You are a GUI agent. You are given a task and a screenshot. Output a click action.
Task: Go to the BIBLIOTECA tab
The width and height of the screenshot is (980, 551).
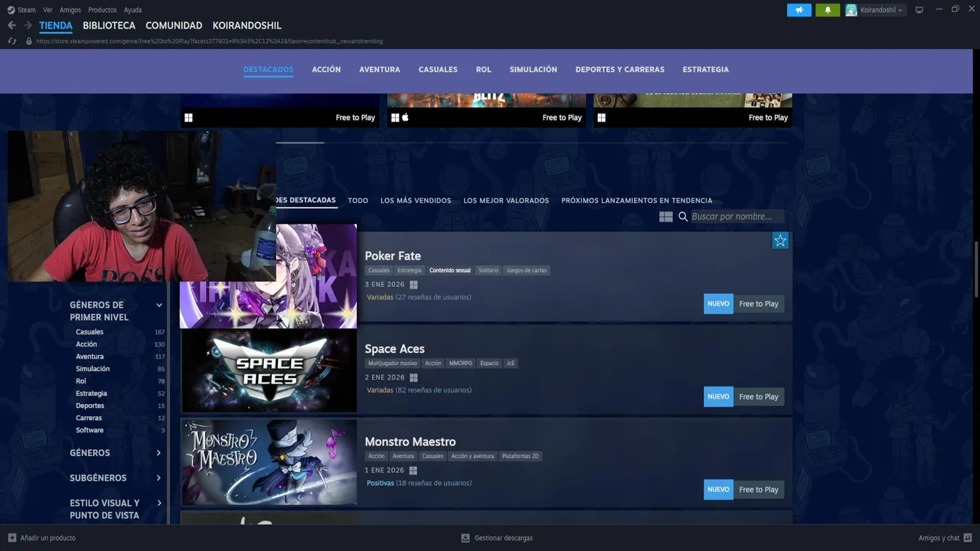click(109, 25)
